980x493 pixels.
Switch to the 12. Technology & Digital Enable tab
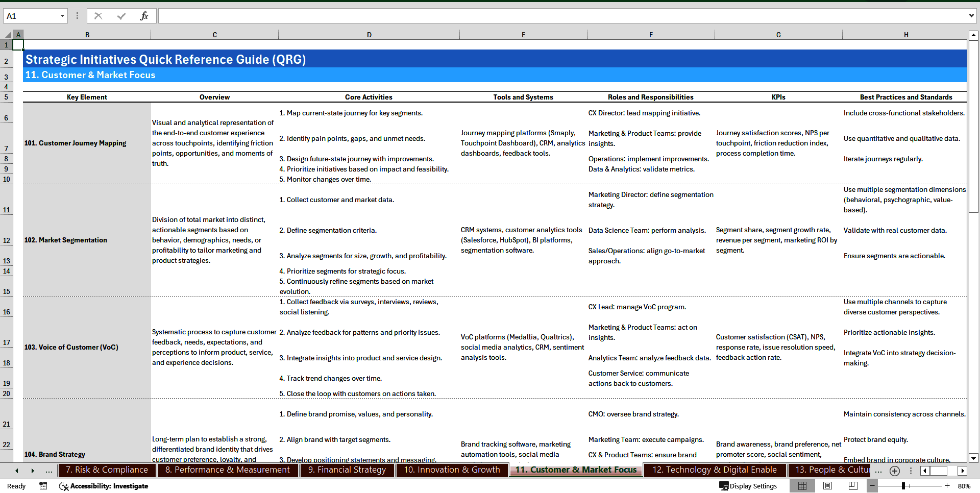point(714,470)
